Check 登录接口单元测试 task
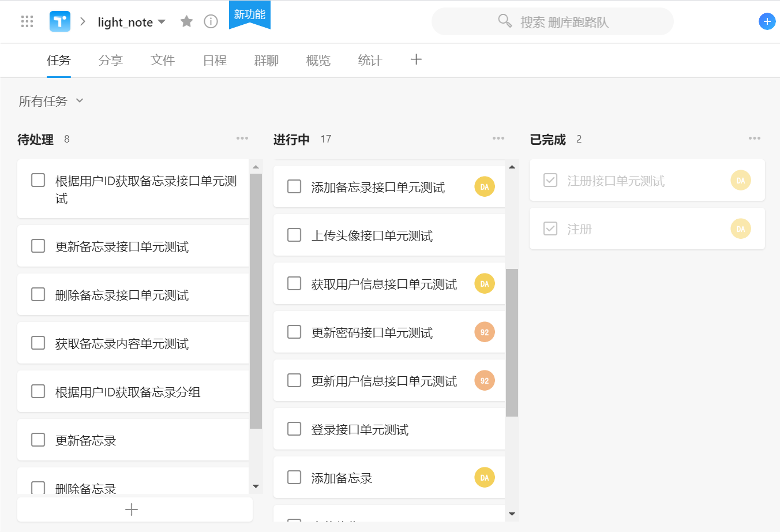 [294, 429]
